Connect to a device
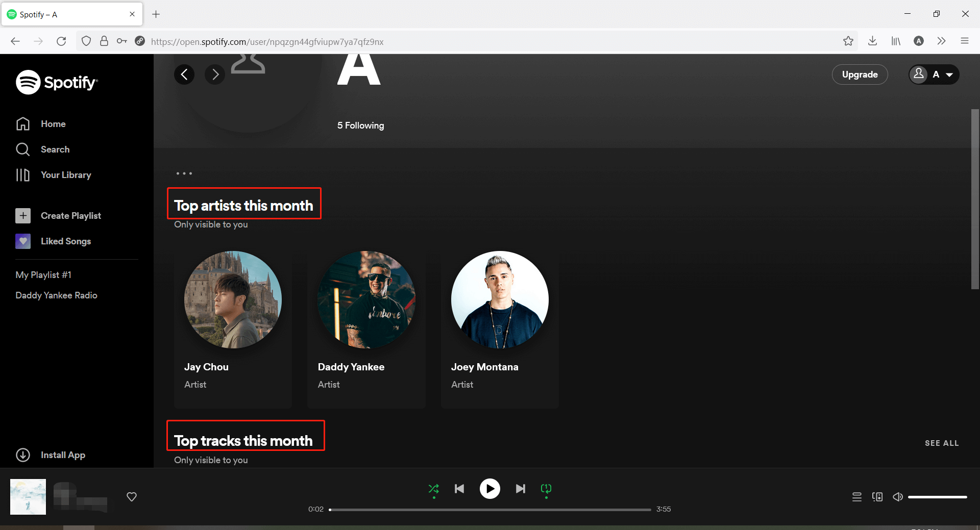The height and width of the screenshot is (530, 980). tap(877, 497)
